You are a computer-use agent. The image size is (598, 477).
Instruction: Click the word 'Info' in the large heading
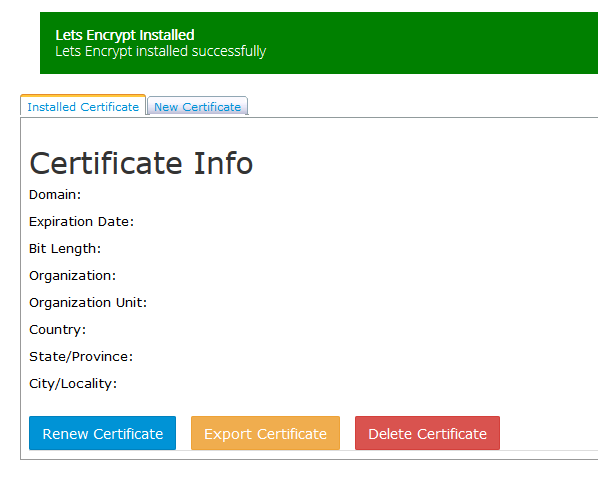(x=223, y=163)
